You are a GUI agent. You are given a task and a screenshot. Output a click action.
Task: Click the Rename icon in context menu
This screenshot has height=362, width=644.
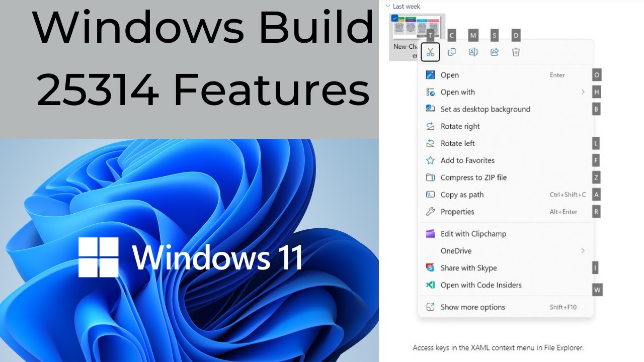pos(473,52)
